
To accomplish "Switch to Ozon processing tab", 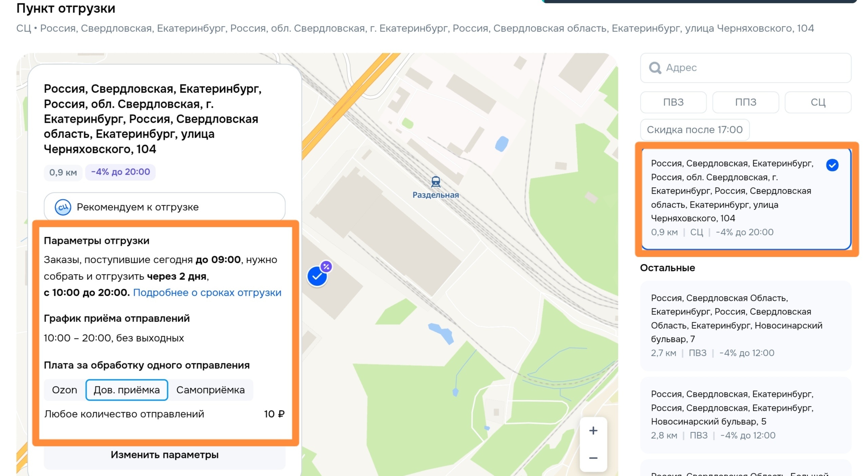I will 64,390.
